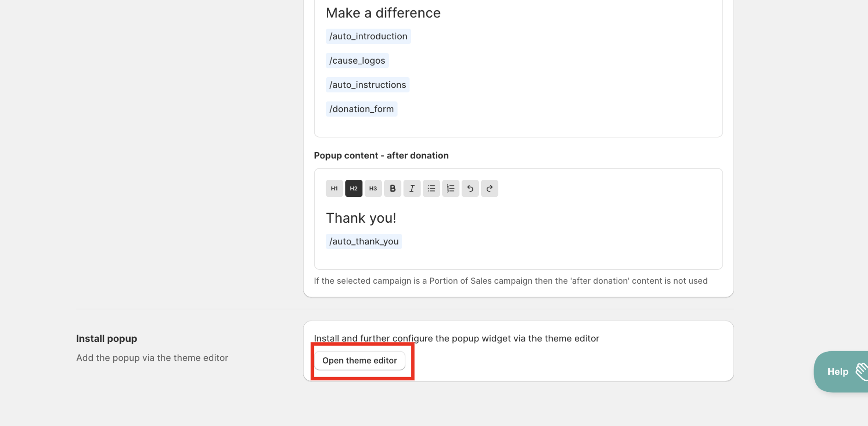Select the /auto_instructions tag
868x426 pixels.
pos(368,85)
